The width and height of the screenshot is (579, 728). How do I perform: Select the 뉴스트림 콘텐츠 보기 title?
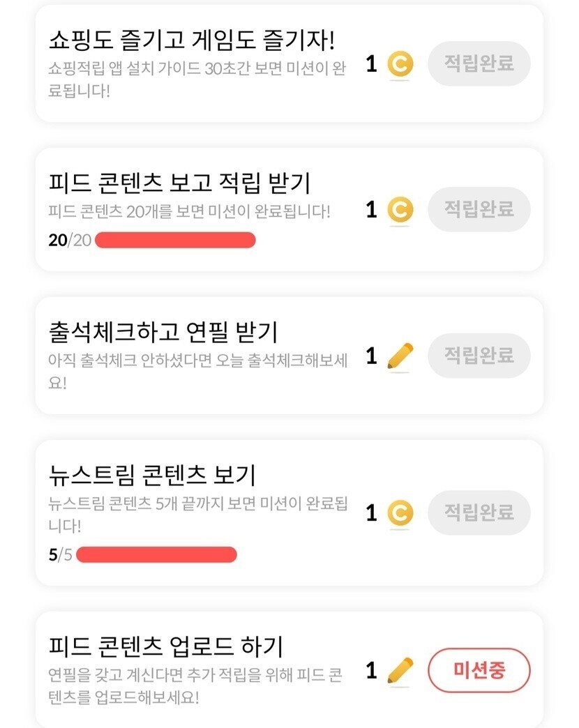tap(152, 475)
